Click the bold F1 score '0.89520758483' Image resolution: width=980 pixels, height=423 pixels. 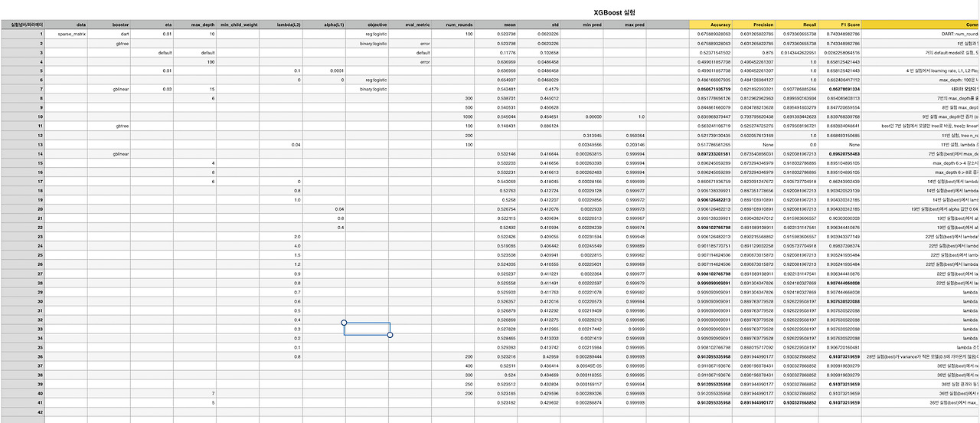(840, 153)
